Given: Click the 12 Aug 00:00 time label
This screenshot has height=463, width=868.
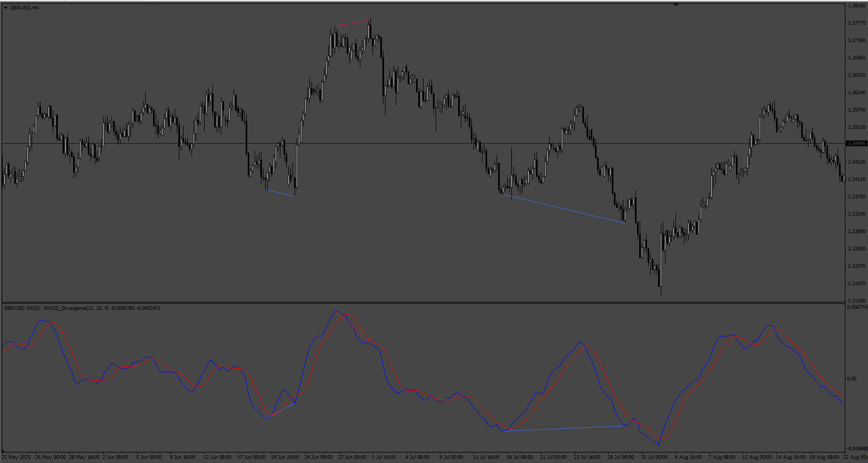Looking at the screenshot, I should click(x=758, y=457).
